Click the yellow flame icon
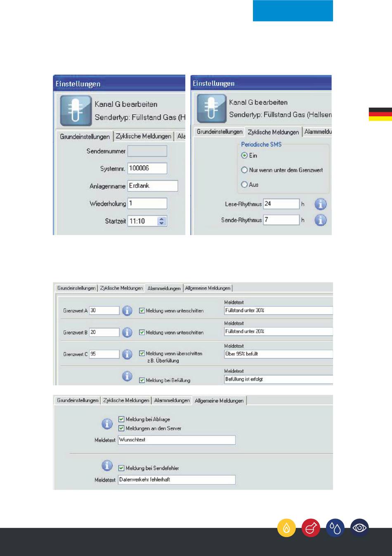Screen dimensions: 392x556 coord(286,528)
